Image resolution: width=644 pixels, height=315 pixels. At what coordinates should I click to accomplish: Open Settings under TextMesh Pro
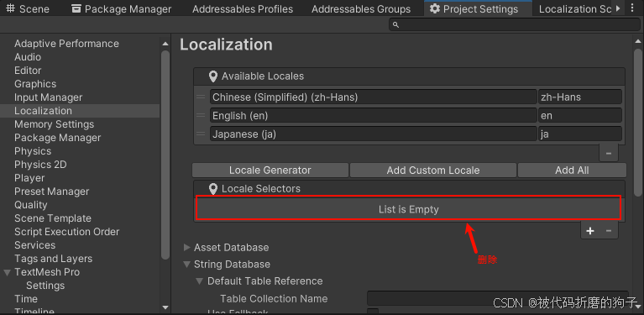tap(45, 286)
